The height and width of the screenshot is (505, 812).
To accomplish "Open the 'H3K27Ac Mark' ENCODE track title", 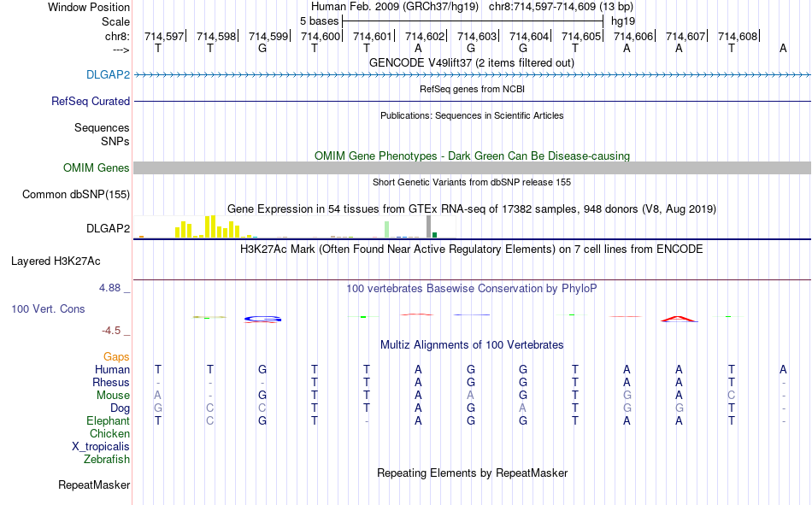I will (x=472, y=250).
